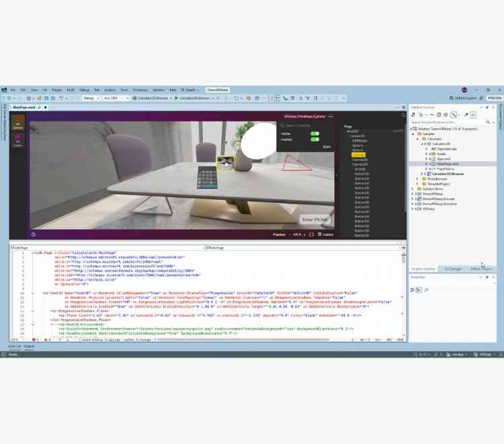Viewport: 504px width, 444px height.
Task: Toggle the Outline option in designer footer
Action: 326,234
